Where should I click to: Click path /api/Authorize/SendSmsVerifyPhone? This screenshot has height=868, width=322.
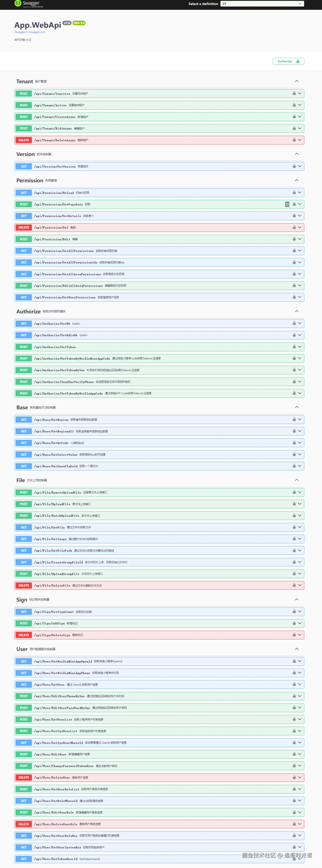click(x=64, y=382)
